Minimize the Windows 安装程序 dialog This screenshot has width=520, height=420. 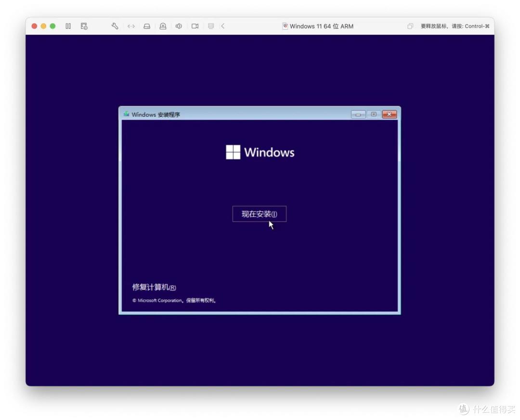358,115
